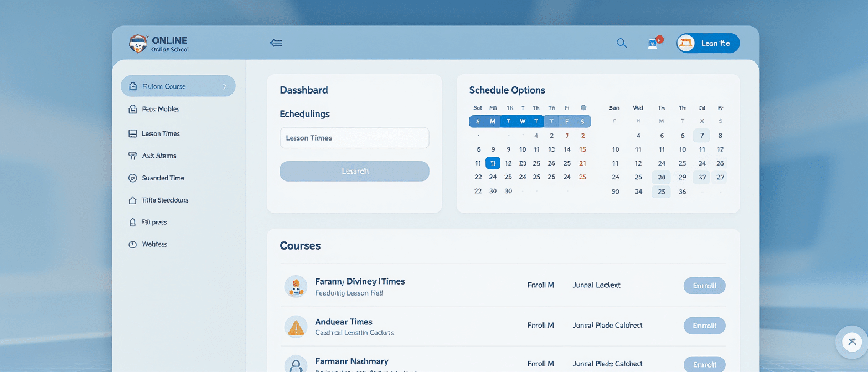This screenshot has height=372, width=868.
Task: Click Fnroll M in Anduear Times row
Action: 541,325
